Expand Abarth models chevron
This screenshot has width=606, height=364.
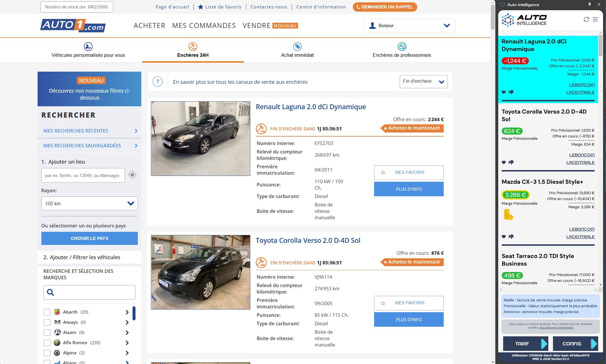pyautogui.click(x=127, y=312)
